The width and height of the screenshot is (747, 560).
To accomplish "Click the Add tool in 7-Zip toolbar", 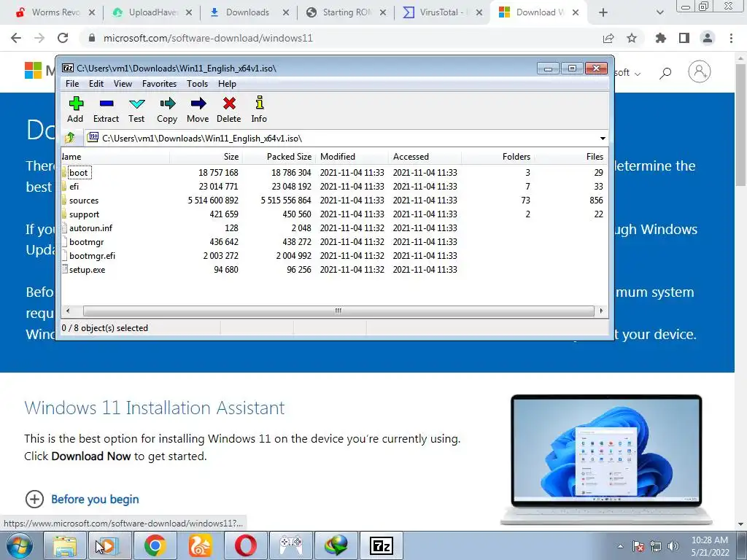I will coord(75,109).
